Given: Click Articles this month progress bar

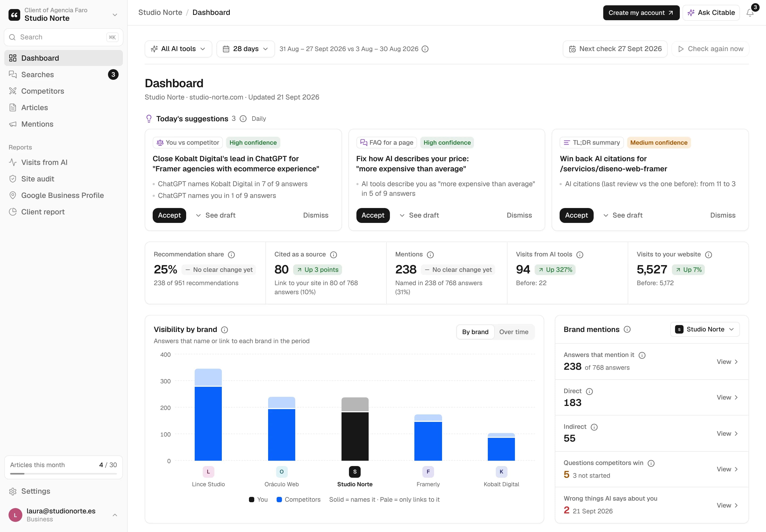Looking at the screenshot, I should pyautogui.click(x=63, y=474).
